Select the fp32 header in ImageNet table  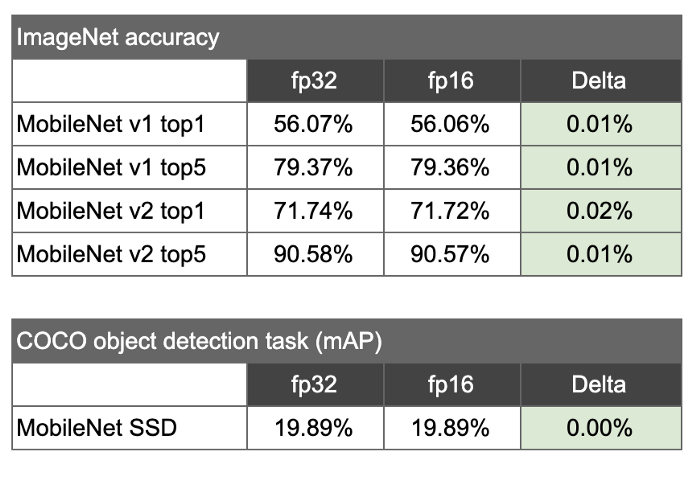[x=313, y=82]
